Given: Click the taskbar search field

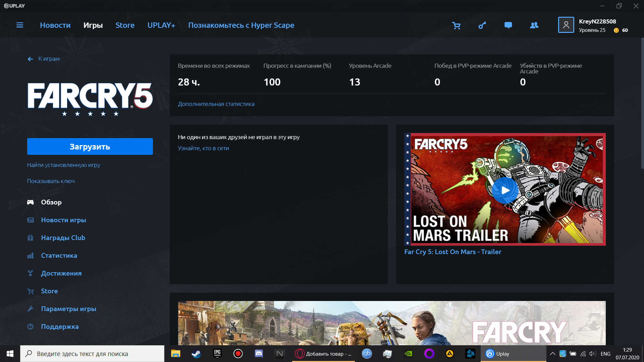Looking at the screenshot, I should [92, 354].
